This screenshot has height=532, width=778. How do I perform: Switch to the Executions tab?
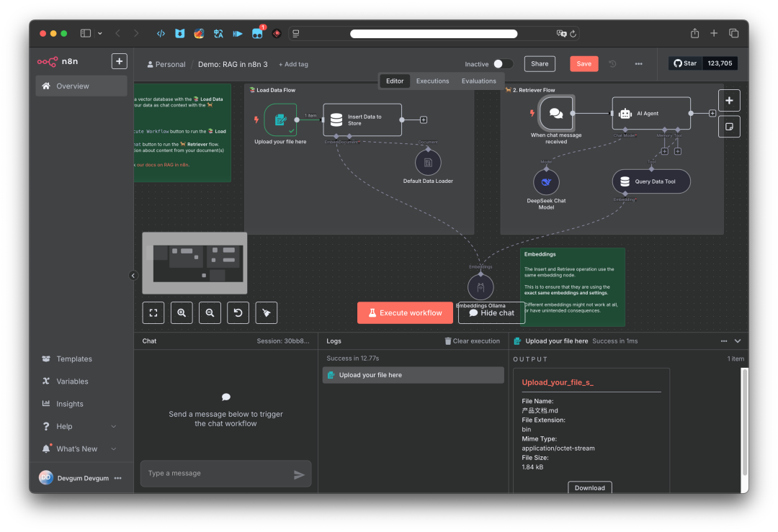(x=433, y=81)
